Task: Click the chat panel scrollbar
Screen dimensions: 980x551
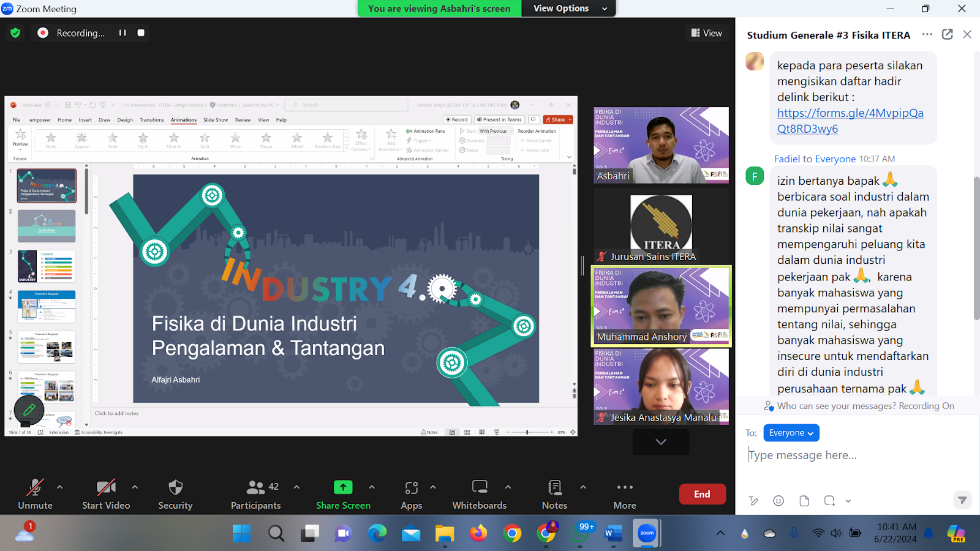Action: pyautogui.click(x=976, y=248)
